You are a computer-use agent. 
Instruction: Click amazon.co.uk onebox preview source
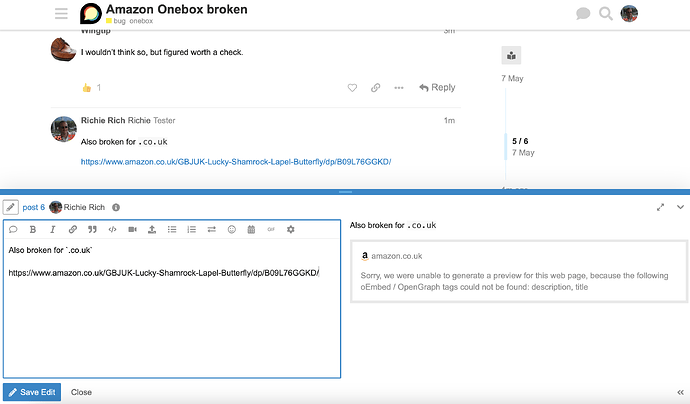point(396,256)
